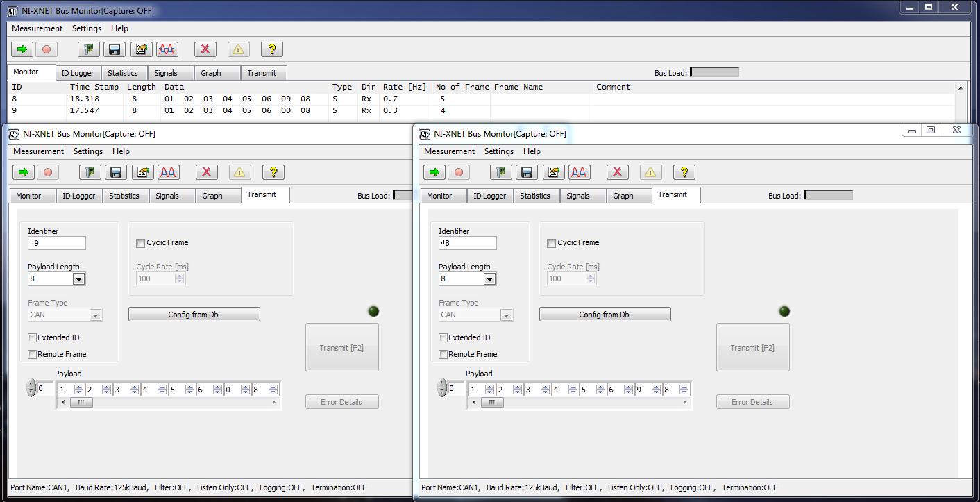Click the flag settings icon in the right Transmit window
Viewport: 980px width, 502px height.
[500, 172]
